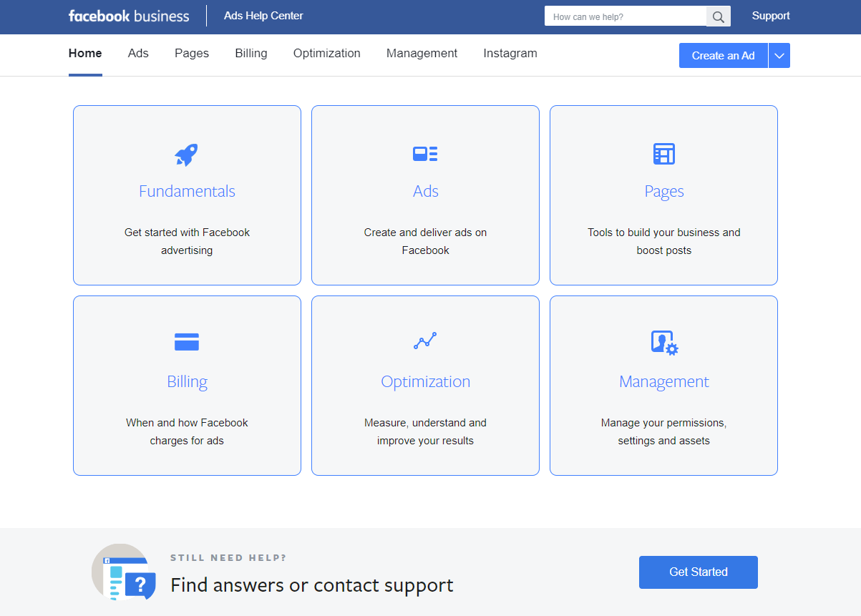Viewport: 861px width, 616px height.
Task: Click 'Tools to build your business' description
Action: [664, 241]
